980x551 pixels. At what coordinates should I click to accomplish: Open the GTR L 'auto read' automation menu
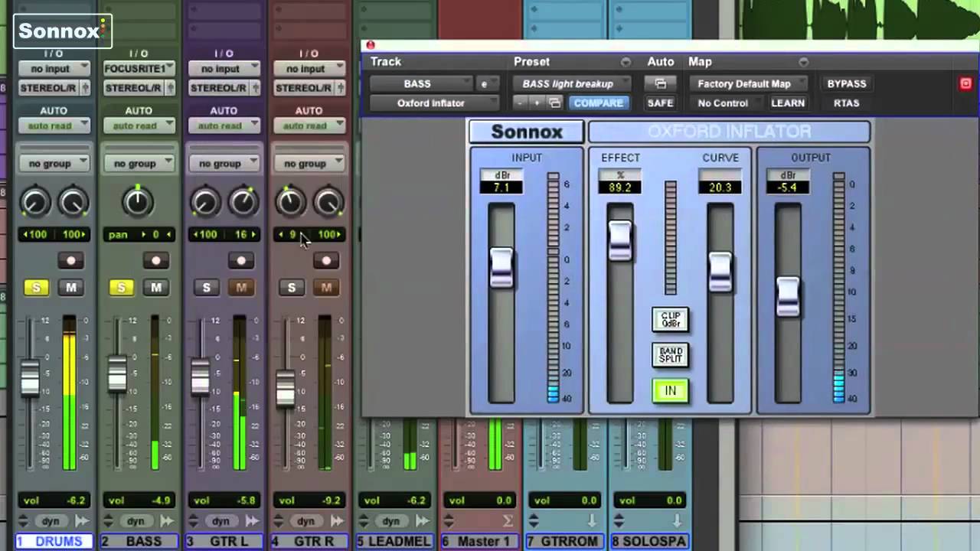(x=224, y=126)
